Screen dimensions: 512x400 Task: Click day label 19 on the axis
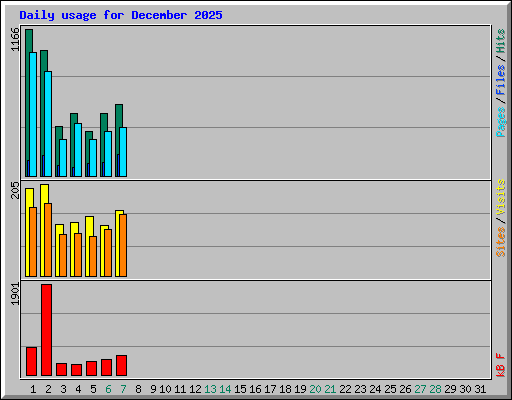300,389
